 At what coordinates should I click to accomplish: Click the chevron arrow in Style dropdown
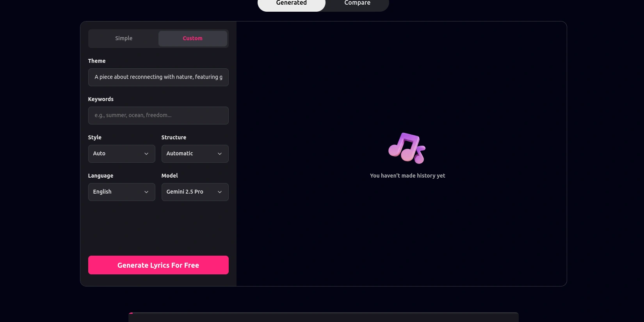[146, 154]
